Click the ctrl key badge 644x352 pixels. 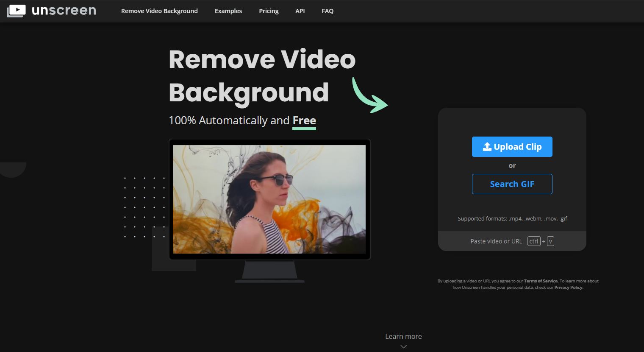click(534, 241)
